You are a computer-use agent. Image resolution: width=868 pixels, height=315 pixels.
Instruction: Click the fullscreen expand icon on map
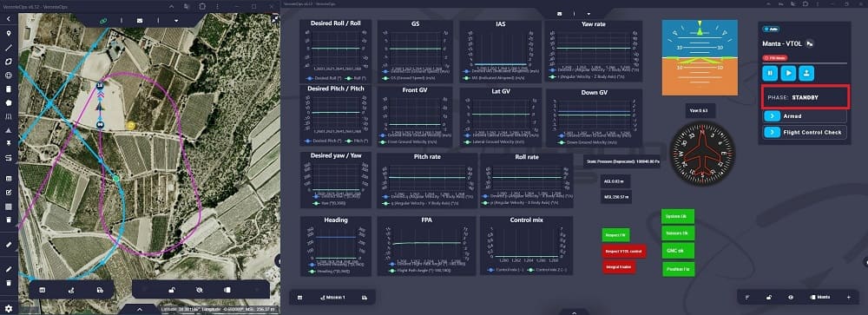274,19
